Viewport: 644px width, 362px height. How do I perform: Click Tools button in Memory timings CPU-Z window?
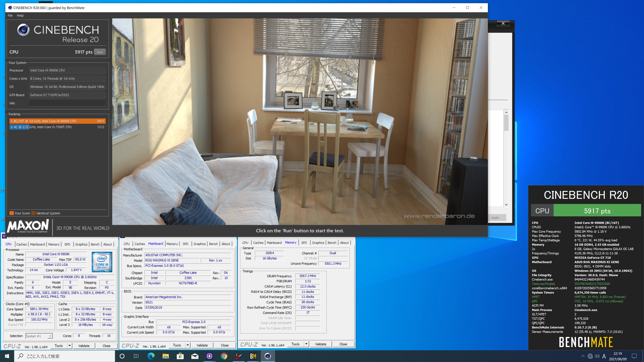click(296, 344)
